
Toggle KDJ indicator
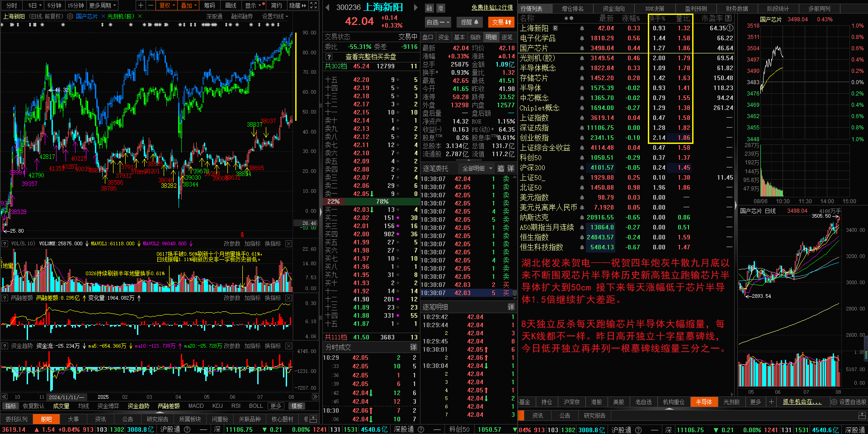(217, 406)
